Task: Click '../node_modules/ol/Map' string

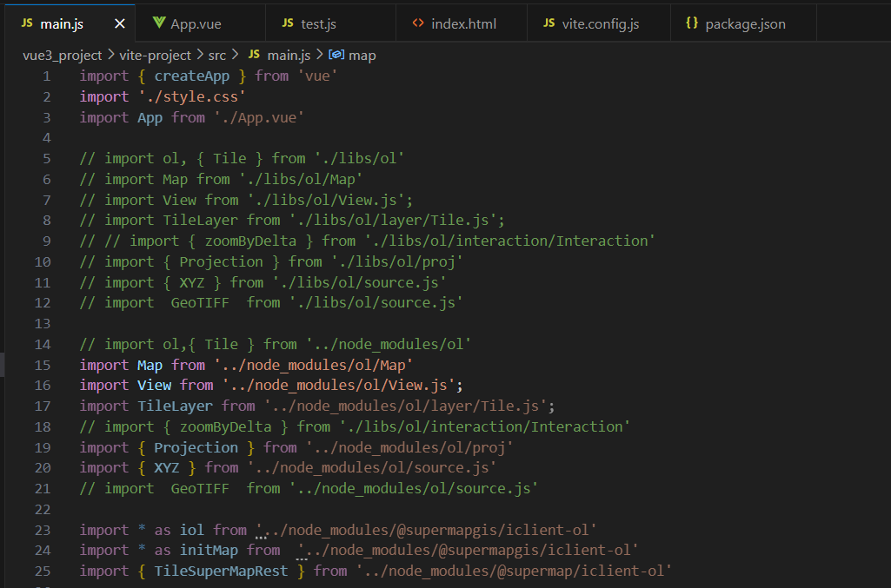Action: [x=313, y=365]
